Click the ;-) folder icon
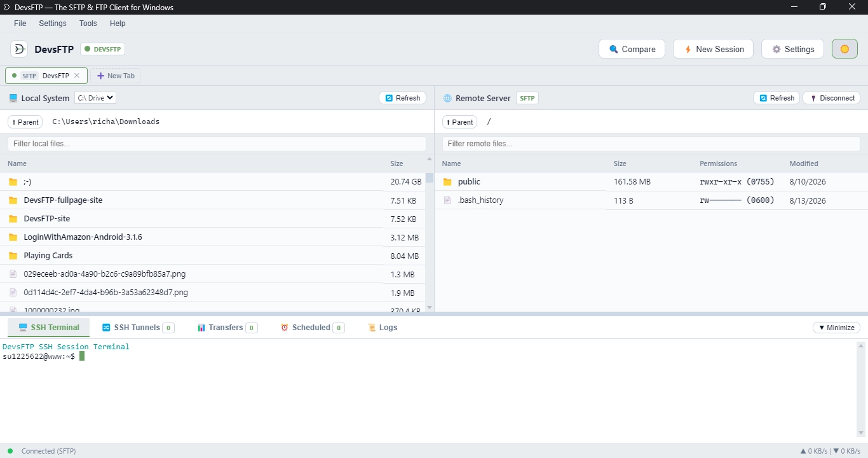868x458 pixels. (13, 182)
